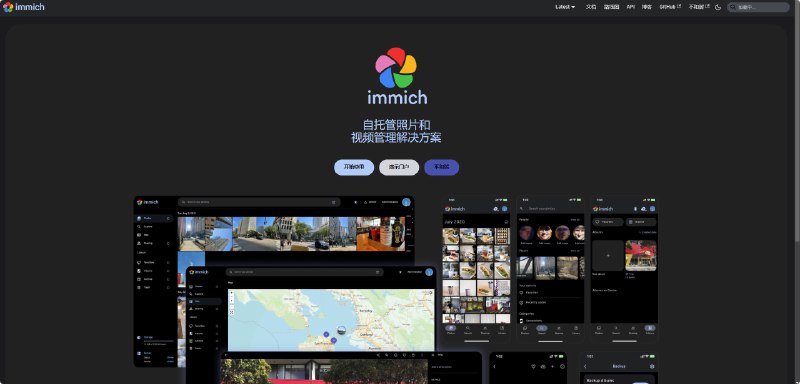This screenshot has width=800, height=384.
Task: Click the 演示门户 demo portal button
Action: tap(399, 167)
